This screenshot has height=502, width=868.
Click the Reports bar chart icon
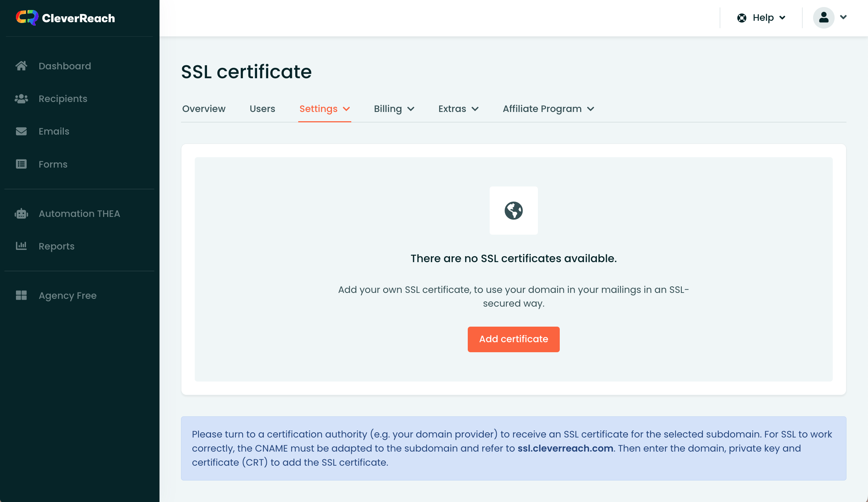click(21, 246)
